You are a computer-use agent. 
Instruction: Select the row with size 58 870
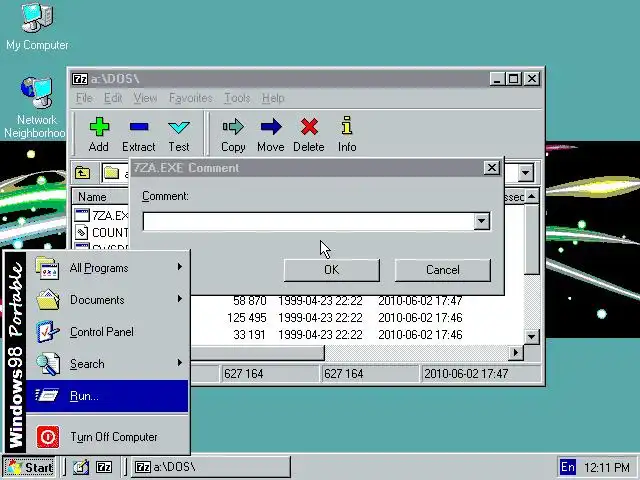click(x=357, y=301)
